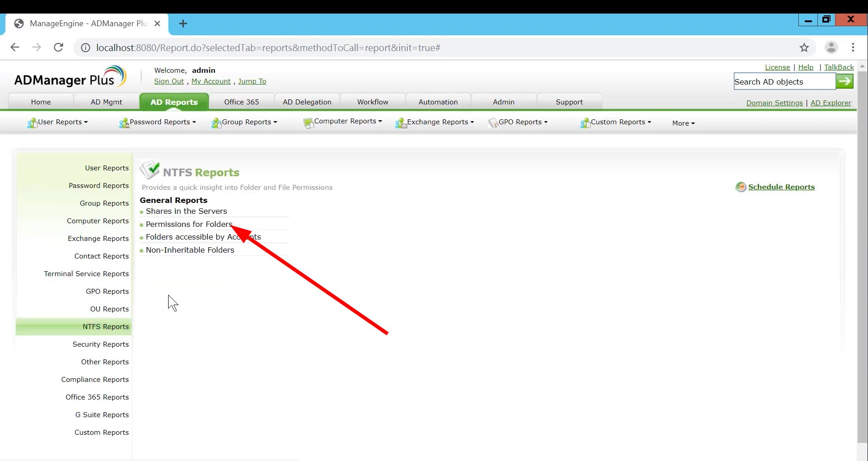View site information icon in address bar
The height and width of the screenshot is (461, 868).
click(85, 47)
